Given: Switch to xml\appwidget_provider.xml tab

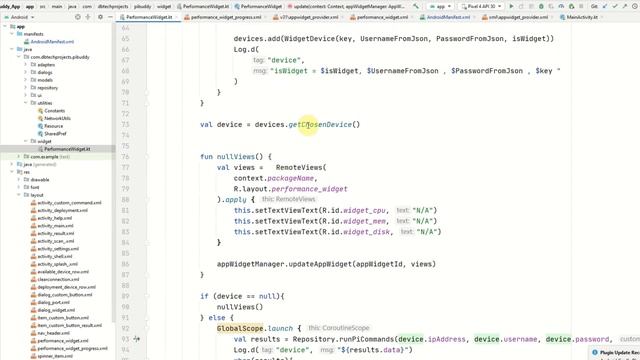Looking at the screenshot, I should [x=518, y=17].
